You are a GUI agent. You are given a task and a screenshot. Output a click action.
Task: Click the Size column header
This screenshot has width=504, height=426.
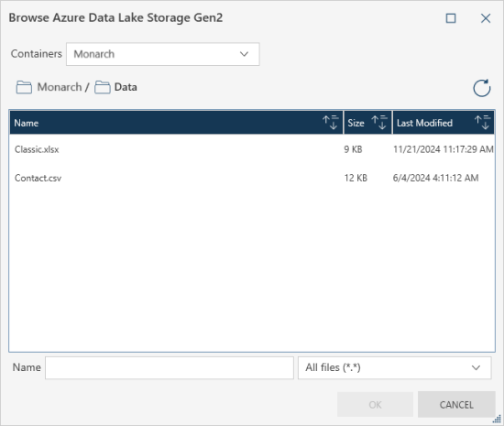[368, 123]
